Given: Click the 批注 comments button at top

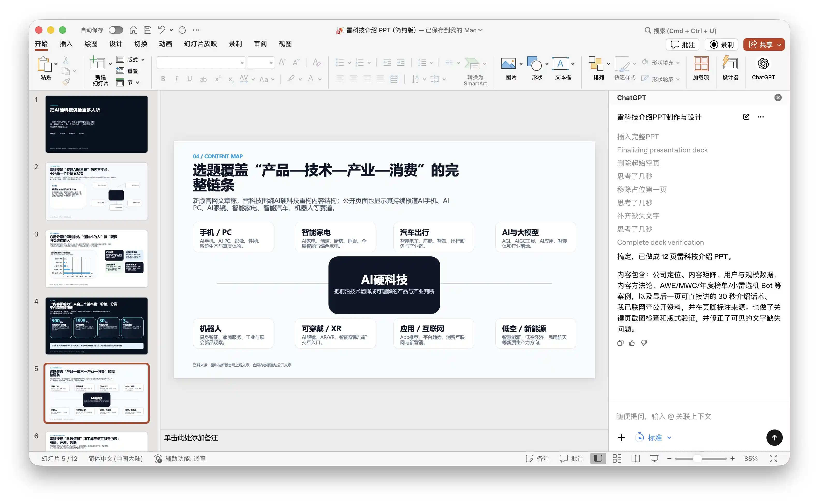Looking at the screenshot, I should click(x=683, y=45).
